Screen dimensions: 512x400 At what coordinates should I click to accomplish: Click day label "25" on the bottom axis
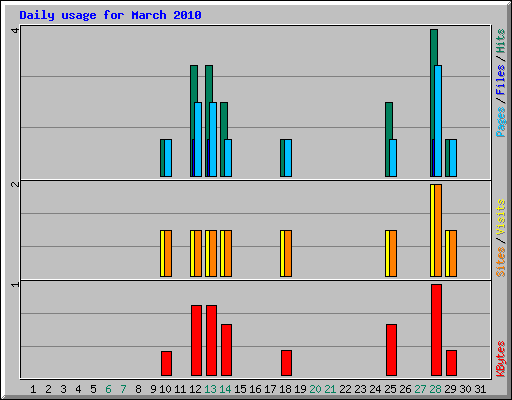pyautogui.click(x=390, y=389)
